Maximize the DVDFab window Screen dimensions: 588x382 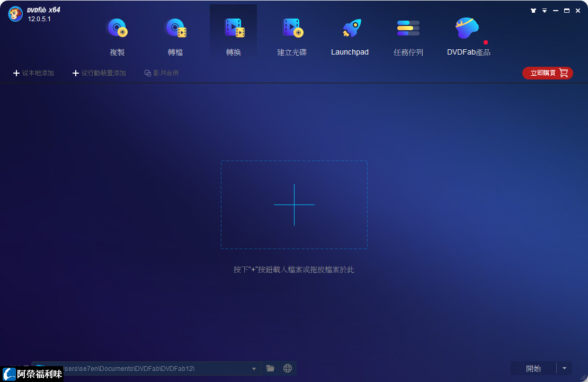567,11
